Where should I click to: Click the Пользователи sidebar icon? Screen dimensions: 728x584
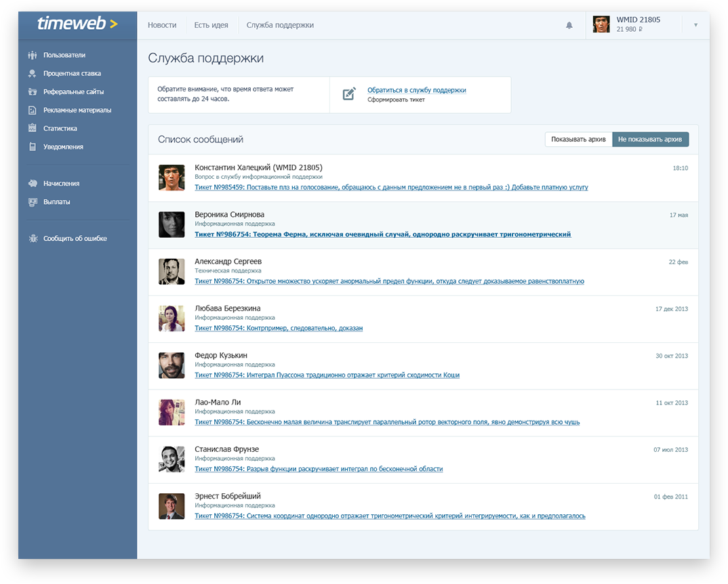click(33, 56)
